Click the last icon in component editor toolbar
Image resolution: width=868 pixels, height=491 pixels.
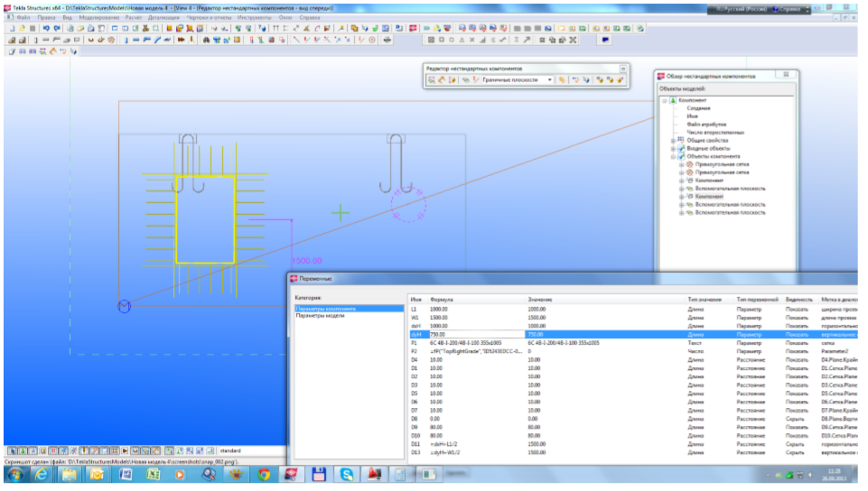click(x=621, y=80)
